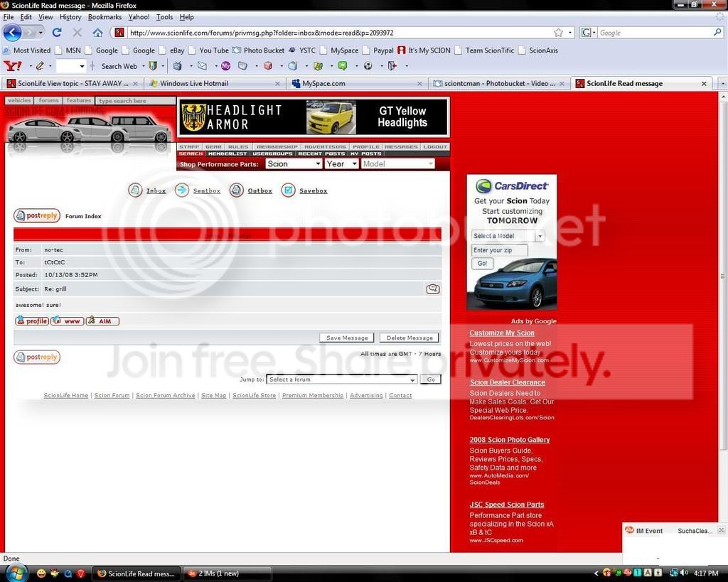Reload the page with the refresh icon

[57, 33]
